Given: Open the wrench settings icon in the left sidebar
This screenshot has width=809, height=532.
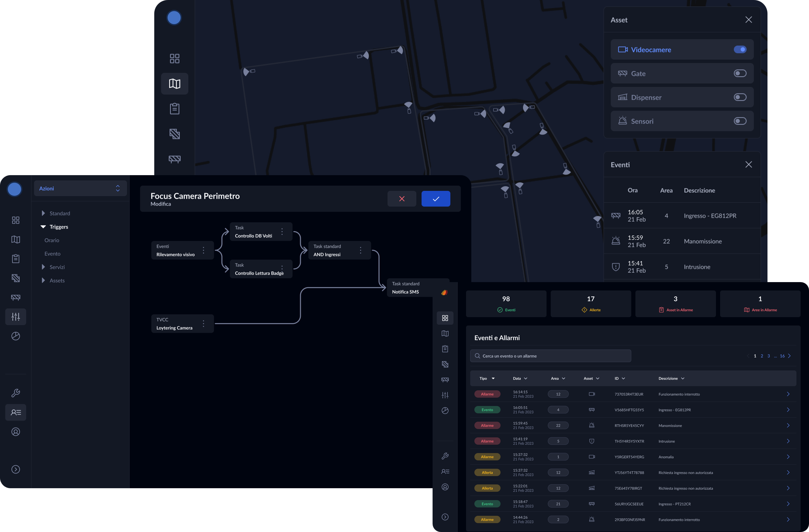Looking at the screenshot, I should tap(16, 393).
